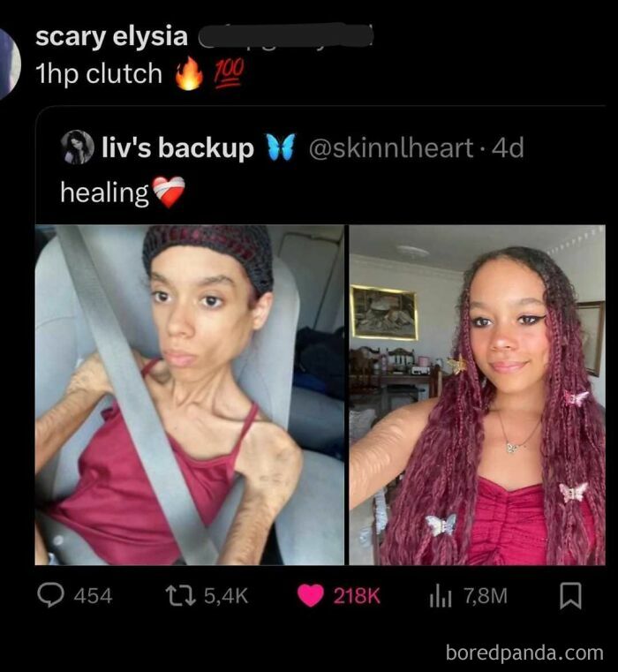Toggle the pink like heart
Image resolution: width=618 pixels, height=672 pixels.
point(310,596)
